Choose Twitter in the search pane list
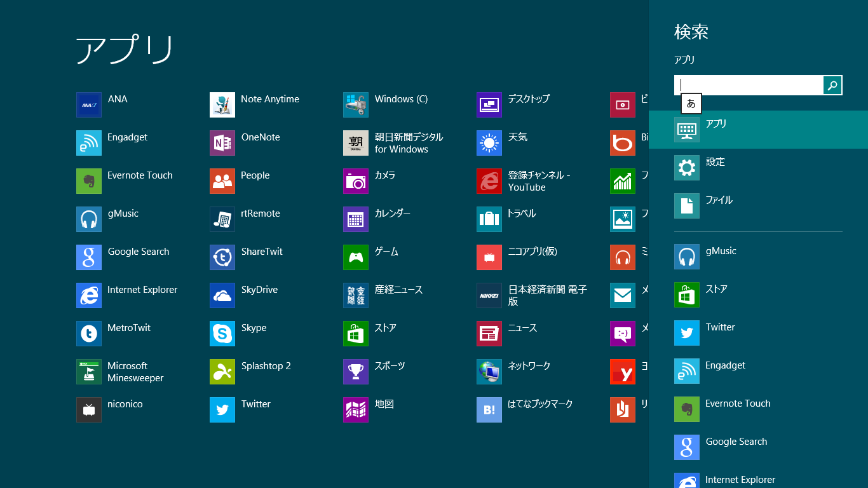This screenshot has height=488, width=868. (758, 333)
